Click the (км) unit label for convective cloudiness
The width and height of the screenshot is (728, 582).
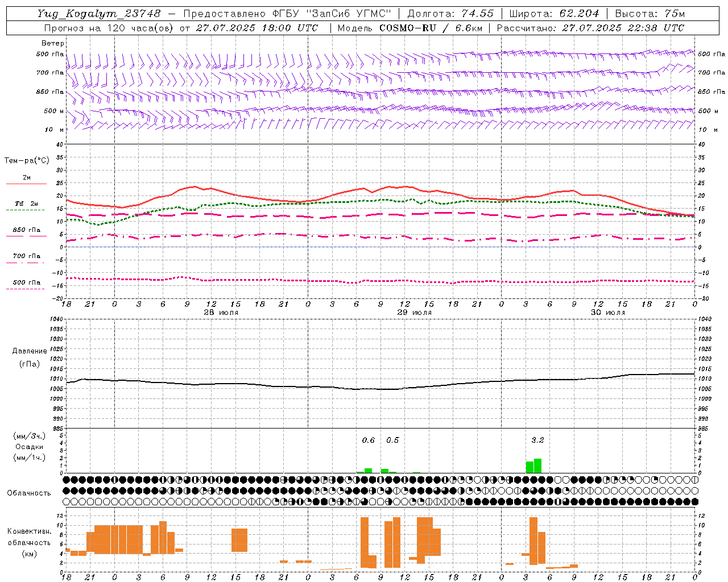click(30, 554)
